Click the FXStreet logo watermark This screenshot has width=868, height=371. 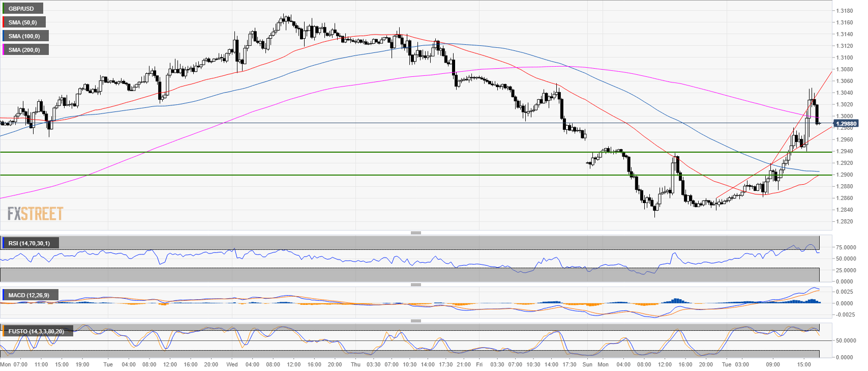pyautogui.click(x=35, y=214)
